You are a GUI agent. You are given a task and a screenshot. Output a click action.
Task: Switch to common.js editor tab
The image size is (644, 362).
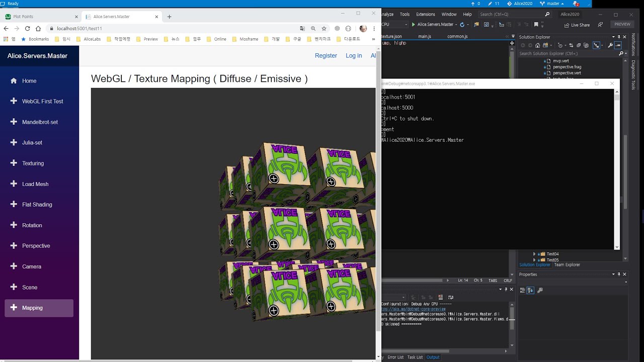coord(457,37)
